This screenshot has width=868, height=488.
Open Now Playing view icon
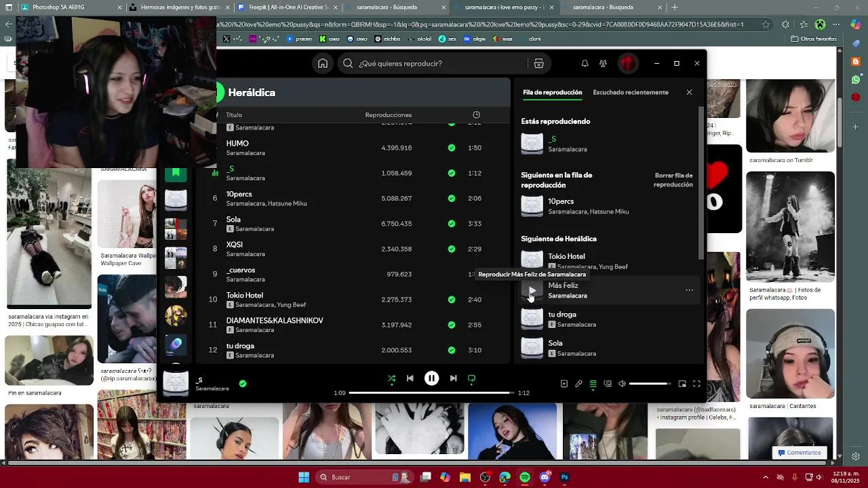564,384
